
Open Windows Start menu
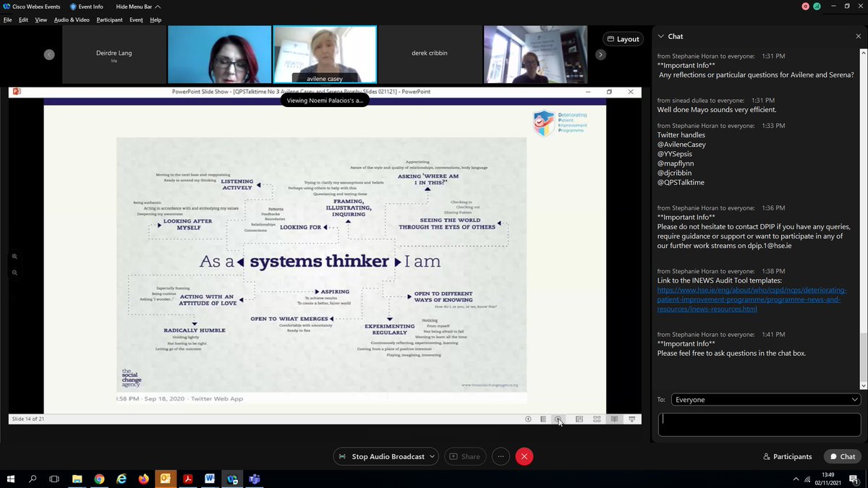[x=11, y=479]
